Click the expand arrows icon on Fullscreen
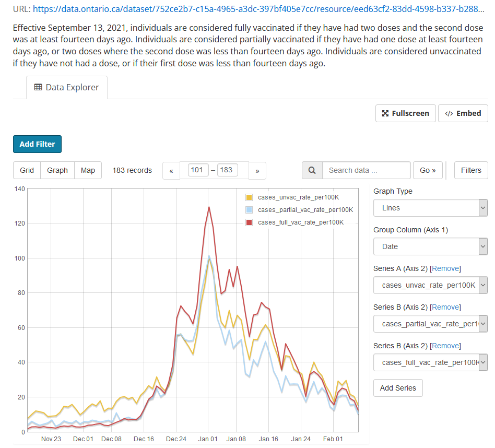The width and height of the screenshot is (495, 448). (x=385, y=113)
